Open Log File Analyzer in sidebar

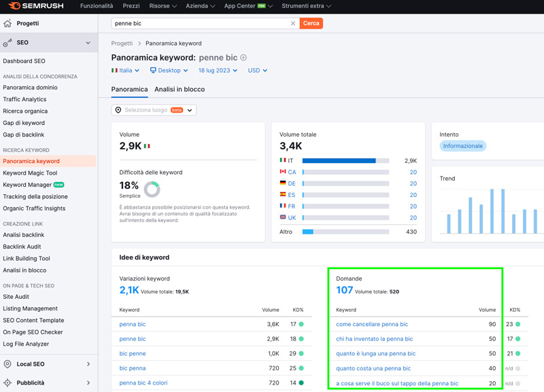[26, 344]
